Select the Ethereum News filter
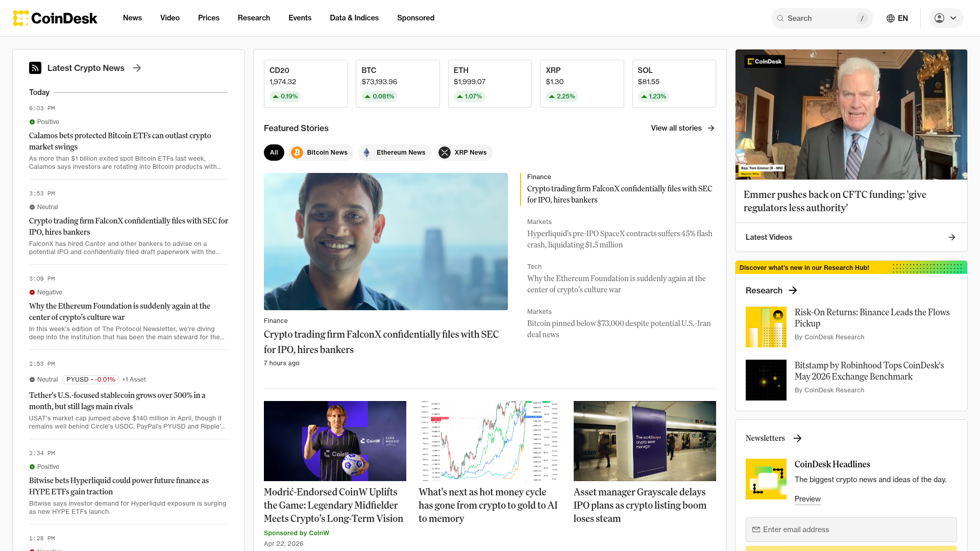The height and width of the screenshot is (551, 980). [395, 153]
